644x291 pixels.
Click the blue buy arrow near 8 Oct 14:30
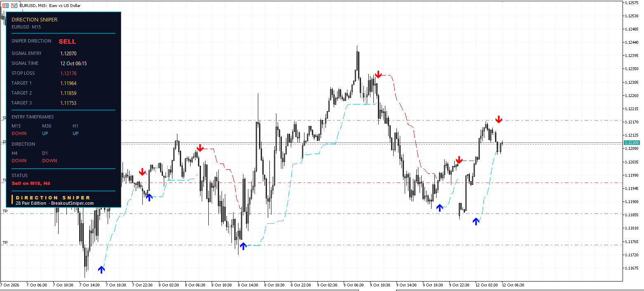pyautogui.click(x=243, y=246)
